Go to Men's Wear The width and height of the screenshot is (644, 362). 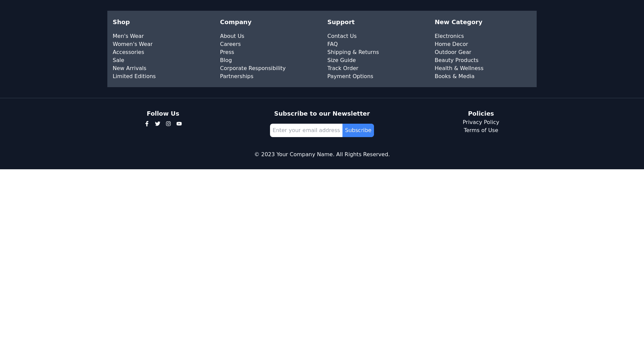(x=128, y=36)
